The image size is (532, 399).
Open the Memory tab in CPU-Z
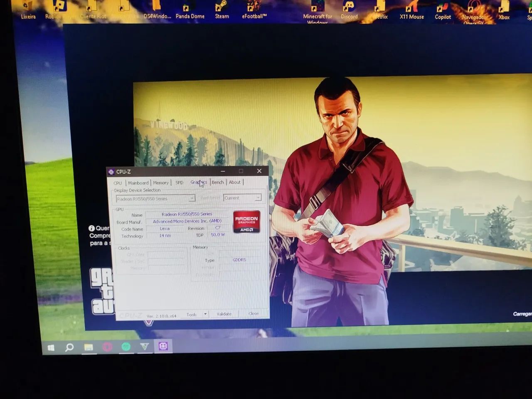[x=160, y=182]
